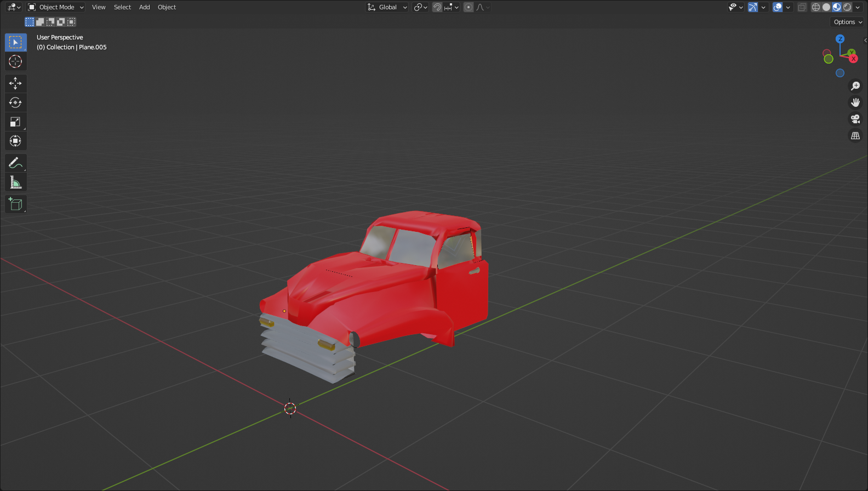
Task: Set selection mode to intersect selection
Action: (71, 22)
